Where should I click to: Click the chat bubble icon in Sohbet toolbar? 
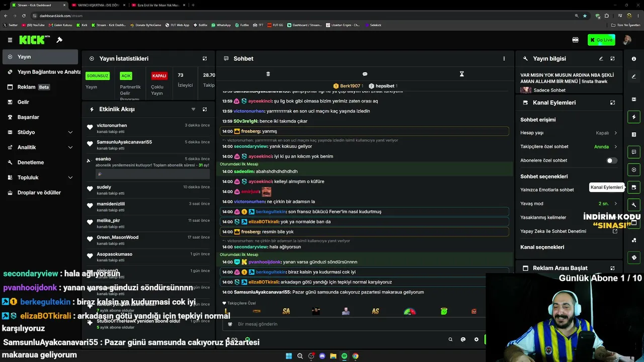click(365, 74)
